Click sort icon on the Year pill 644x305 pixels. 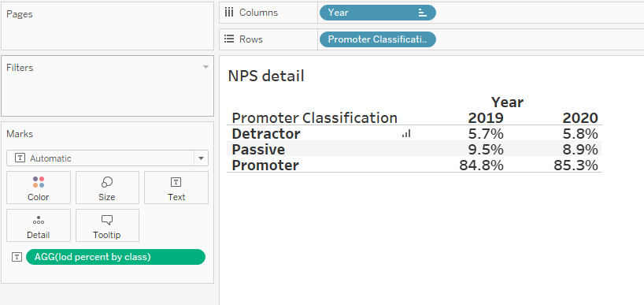422,13
